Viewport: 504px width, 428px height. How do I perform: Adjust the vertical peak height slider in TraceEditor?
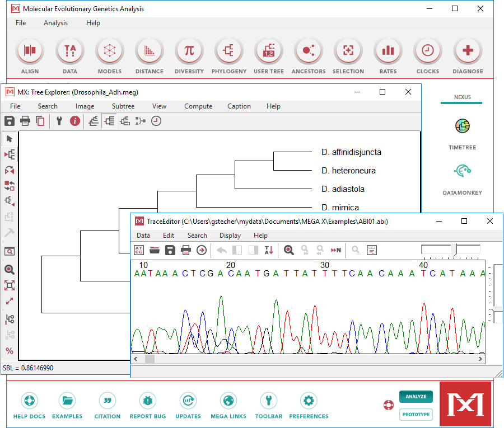(x=498, y=309)
